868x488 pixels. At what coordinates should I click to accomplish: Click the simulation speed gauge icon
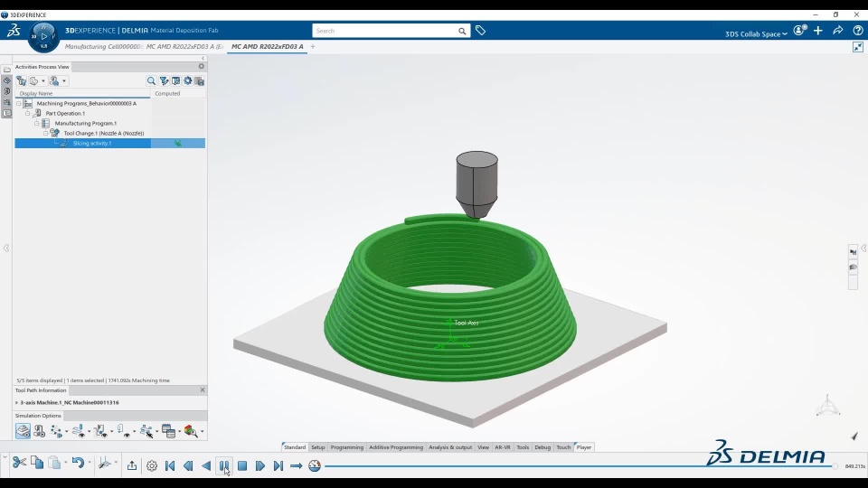(x=315, y=466)
